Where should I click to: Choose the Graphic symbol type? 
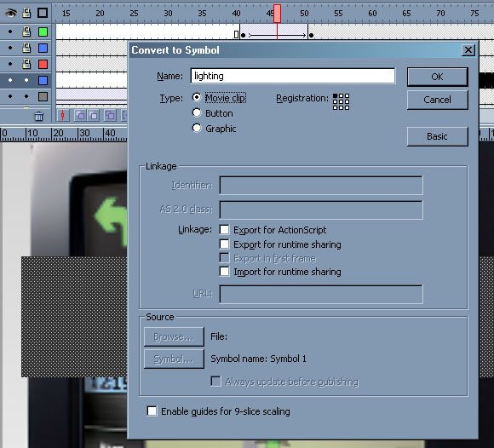point(197,128)
